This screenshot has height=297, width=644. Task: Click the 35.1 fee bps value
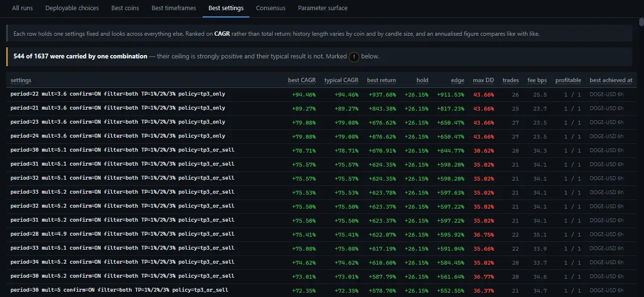pos(540,235)
